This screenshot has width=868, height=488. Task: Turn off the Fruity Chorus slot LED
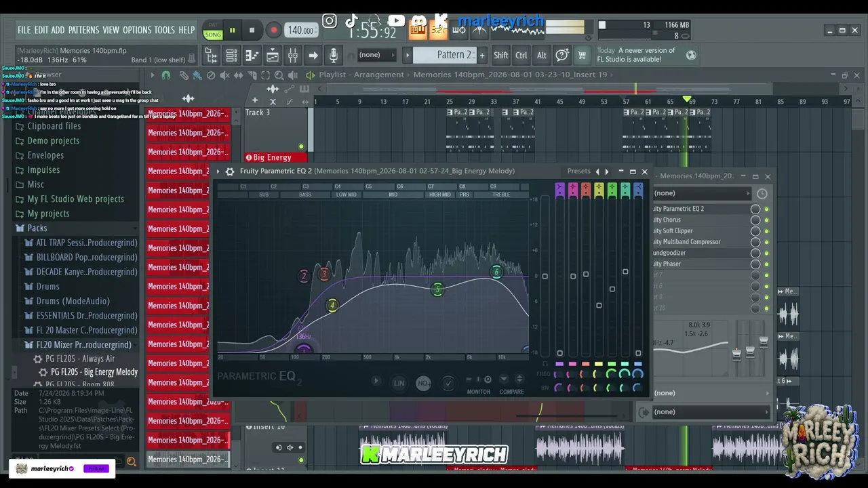[766, 220]
